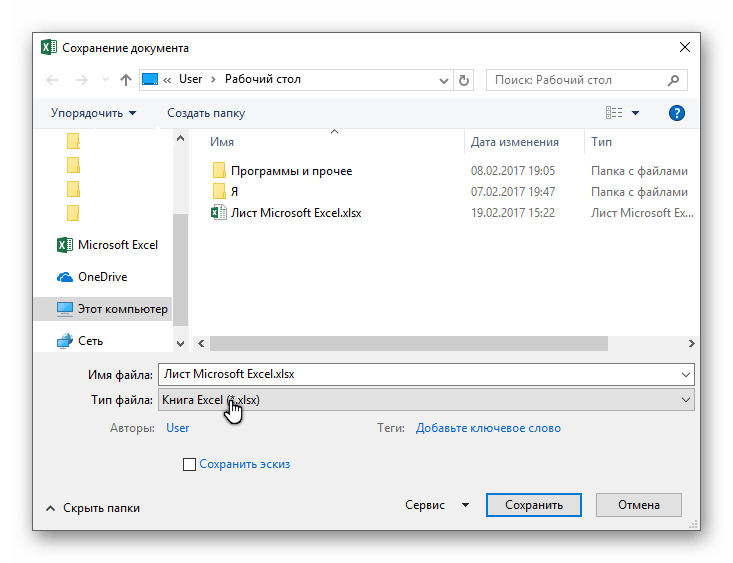Select file Лист Microsoft Excel.xlsx in list
This screenshot has width=733, height=563.
[296, 213]
